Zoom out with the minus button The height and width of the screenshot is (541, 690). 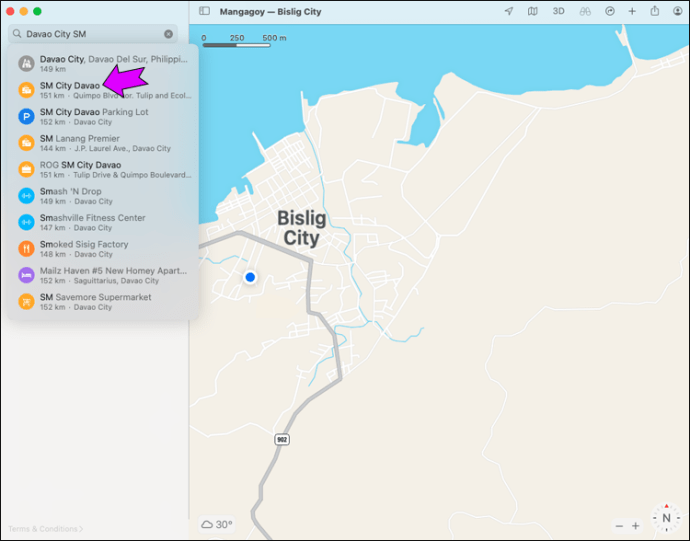coord(619,526)
